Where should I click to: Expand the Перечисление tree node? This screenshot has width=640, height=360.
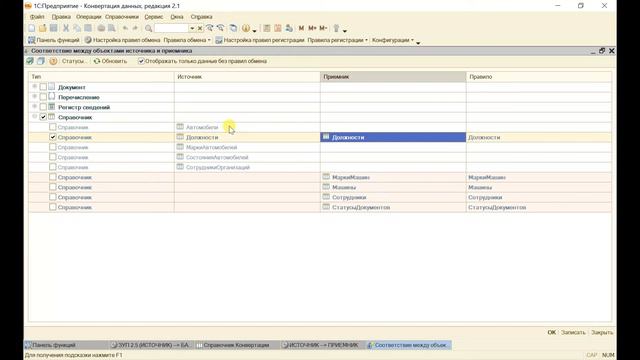tap(35, 97)
